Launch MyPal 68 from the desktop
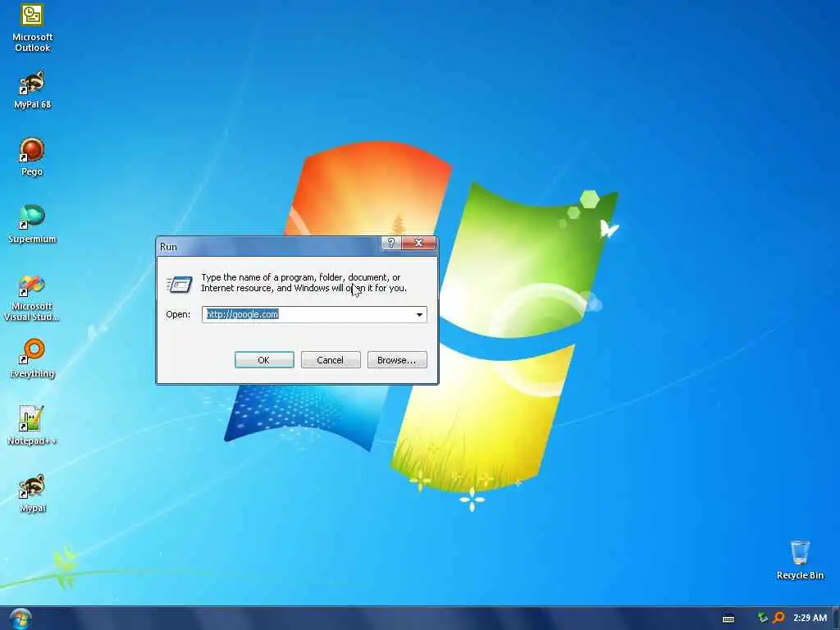The width and height of the screenshot is (840, 630). coord(32,89)
